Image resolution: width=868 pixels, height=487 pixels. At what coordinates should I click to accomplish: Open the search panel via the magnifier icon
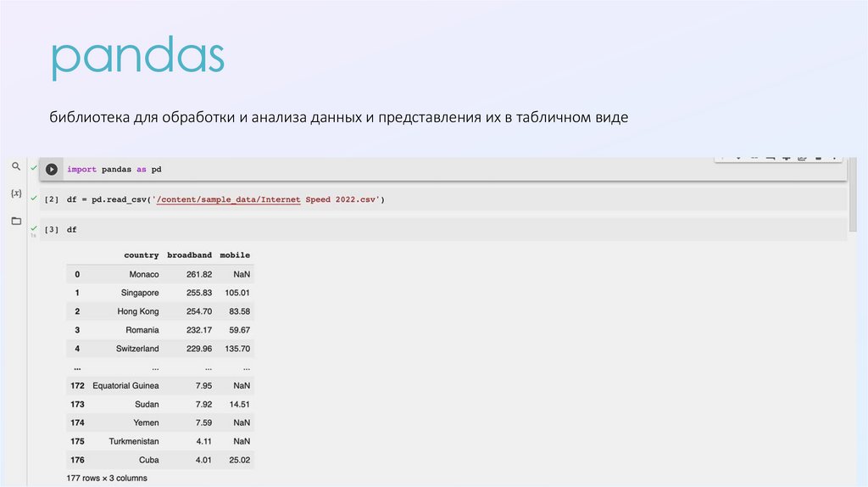tap(16, 166)
